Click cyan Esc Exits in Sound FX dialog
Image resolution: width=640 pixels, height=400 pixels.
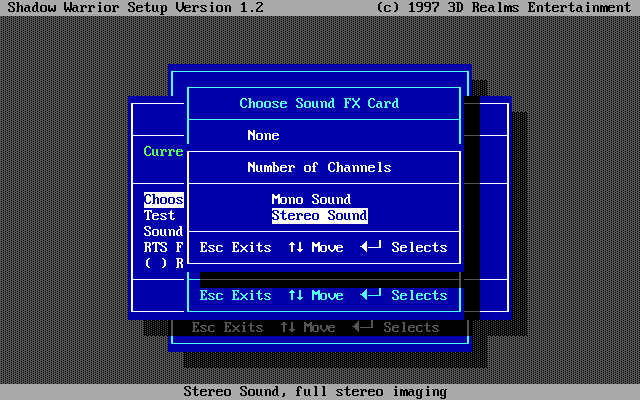point(236,296)
